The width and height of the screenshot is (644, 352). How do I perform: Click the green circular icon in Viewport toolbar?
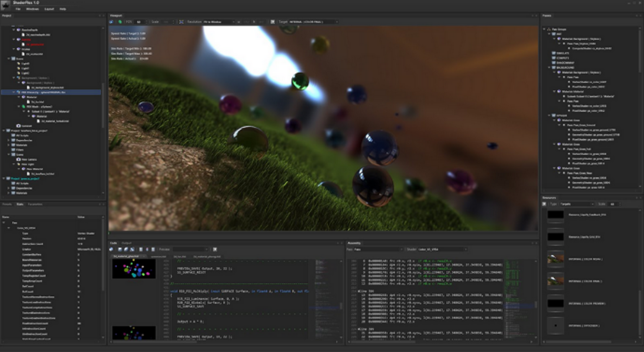(120, 22)
